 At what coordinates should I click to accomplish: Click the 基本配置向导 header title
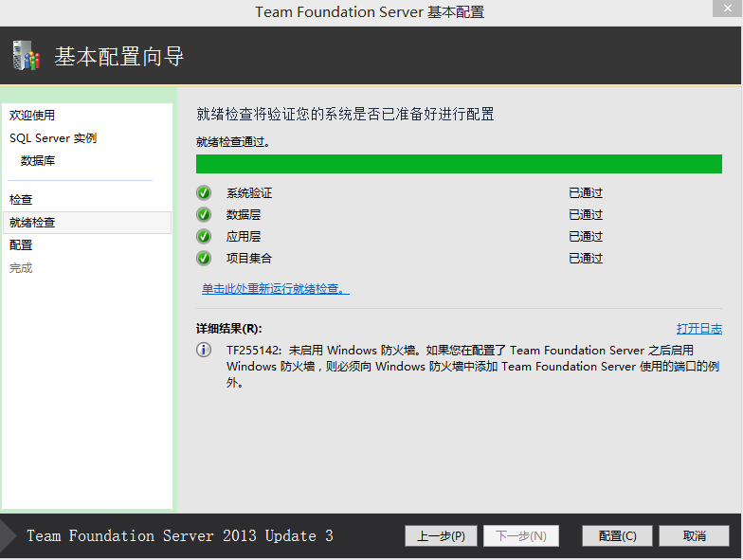(x=118, y=57)
